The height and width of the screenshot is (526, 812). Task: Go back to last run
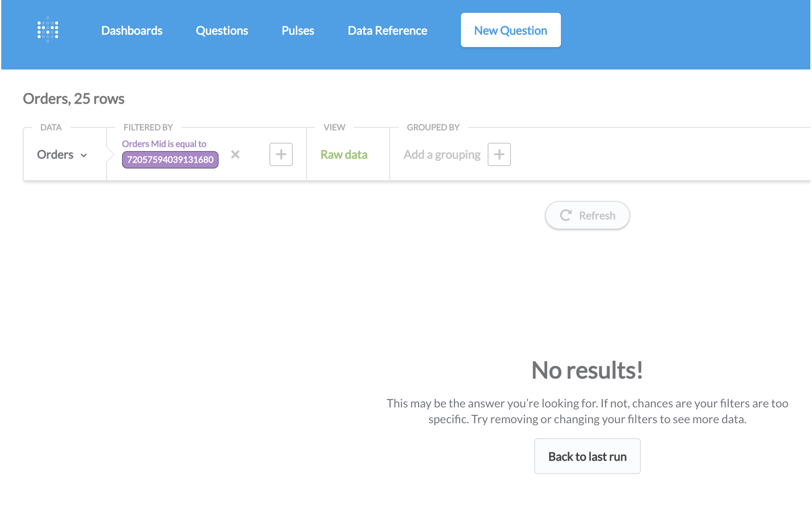click(587, 456)
